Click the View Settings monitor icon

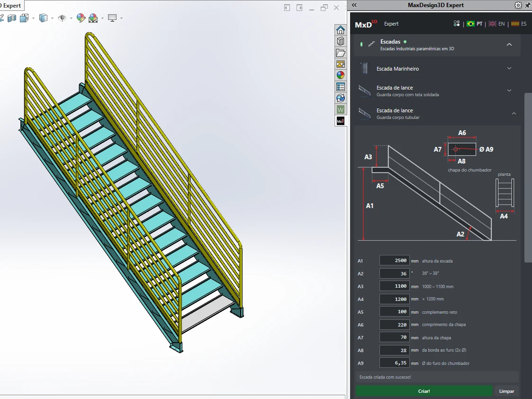[112, 18]
